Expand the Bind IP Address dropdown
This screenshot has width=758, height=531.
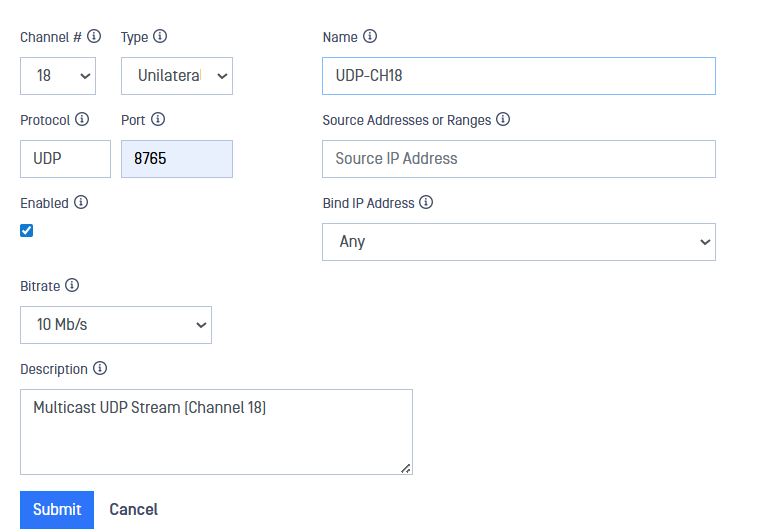pyautogui.click(x=518, y=242)
